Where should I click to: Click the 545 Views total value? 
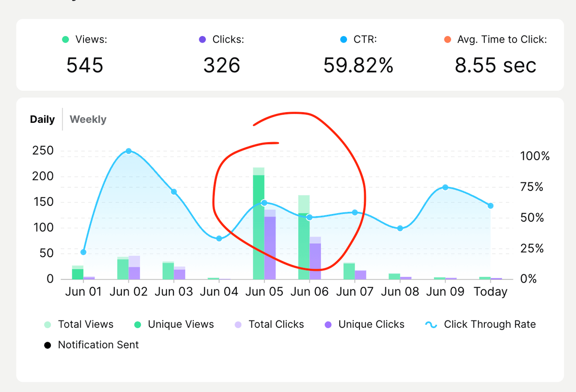click(x=84, y=65)
